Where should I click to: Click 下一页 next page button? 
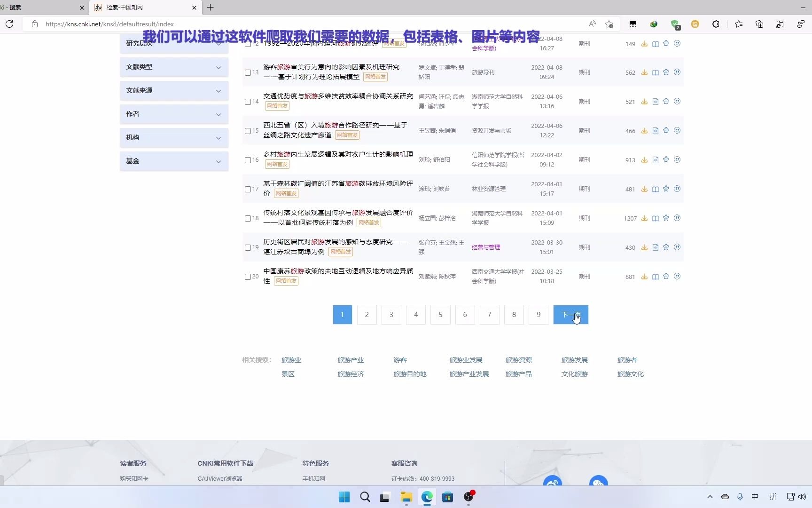point(570,315)
